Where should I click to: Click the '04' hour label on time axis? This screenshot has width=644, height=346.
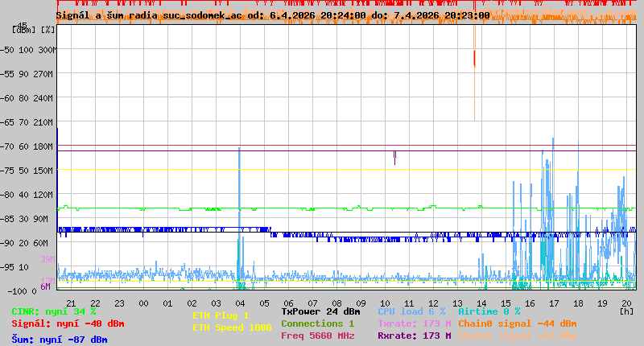240,303
